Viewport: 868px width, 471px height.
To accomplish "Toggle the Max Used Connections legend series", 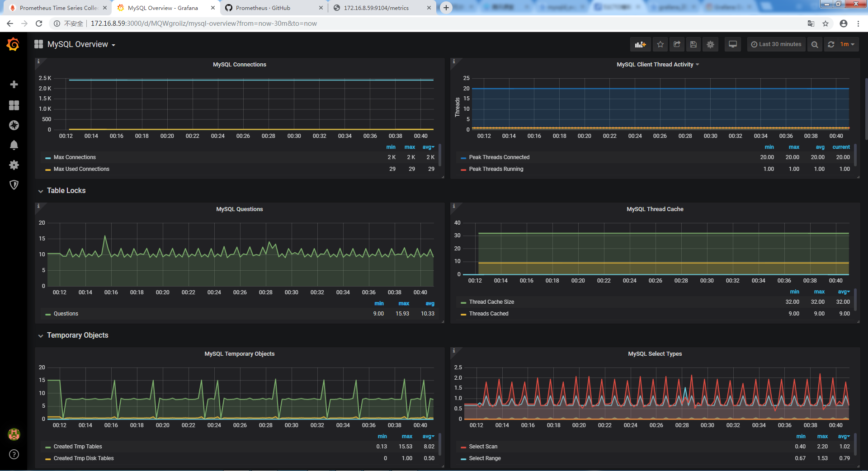I will (x=81, y=169).
